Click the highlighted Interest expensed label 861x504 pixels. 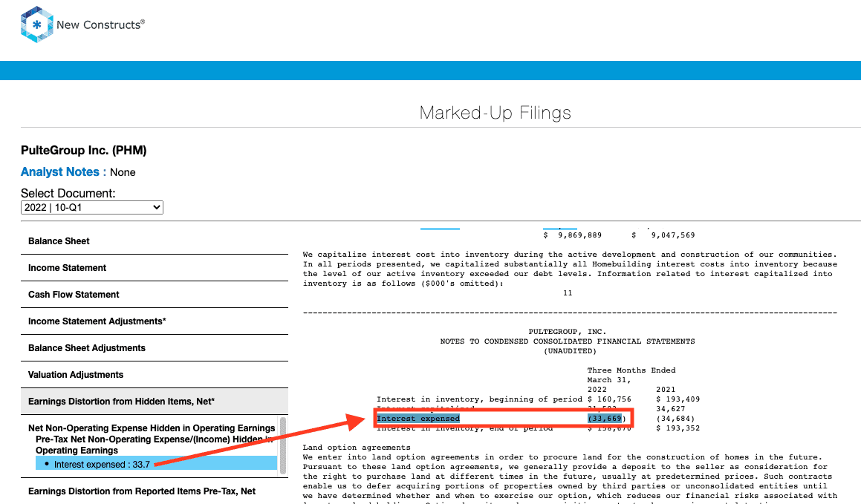pyautogui.click(x=418, y=419)
